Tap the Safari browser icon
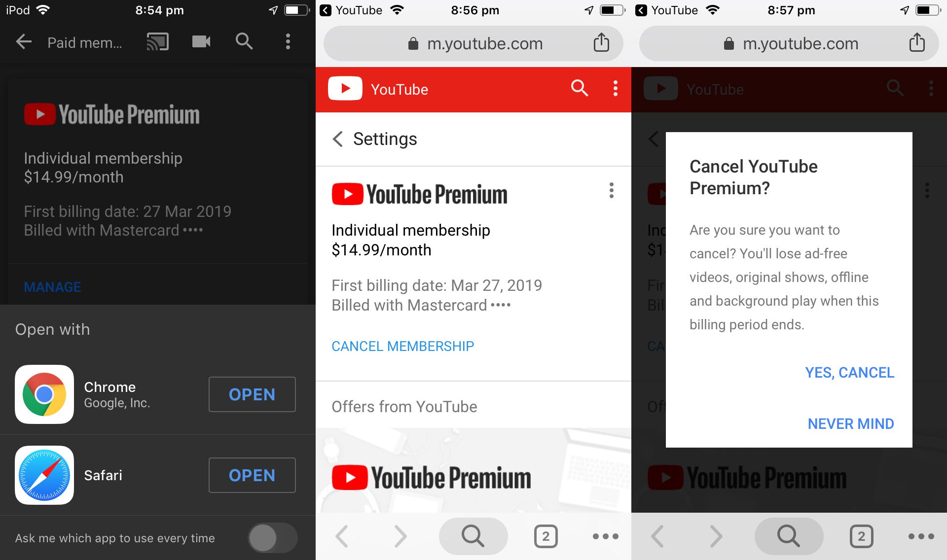Image resolution: width=947 pixels, height=560 pixels. point(43,475)
